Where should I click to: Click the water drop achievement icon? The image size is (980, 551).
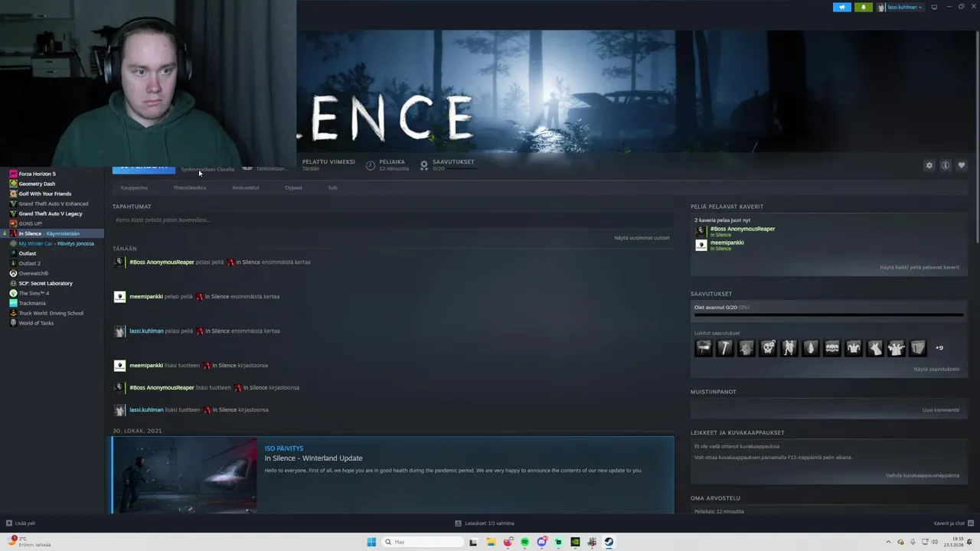(x=811, y=348)
